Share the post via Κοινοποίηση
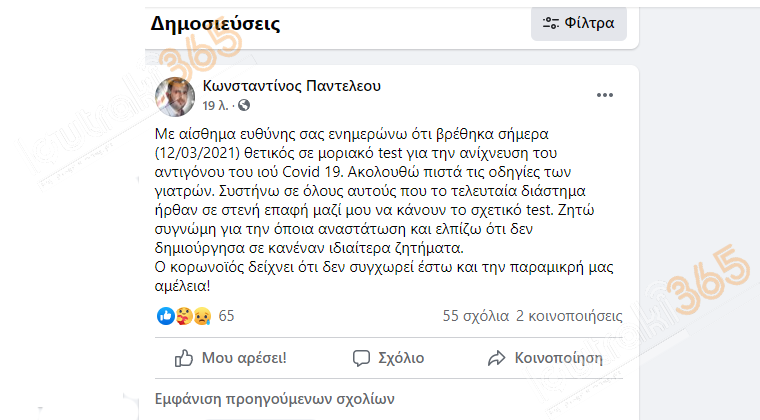The height and width of the screenshot is (420, 760). (545, 358)
